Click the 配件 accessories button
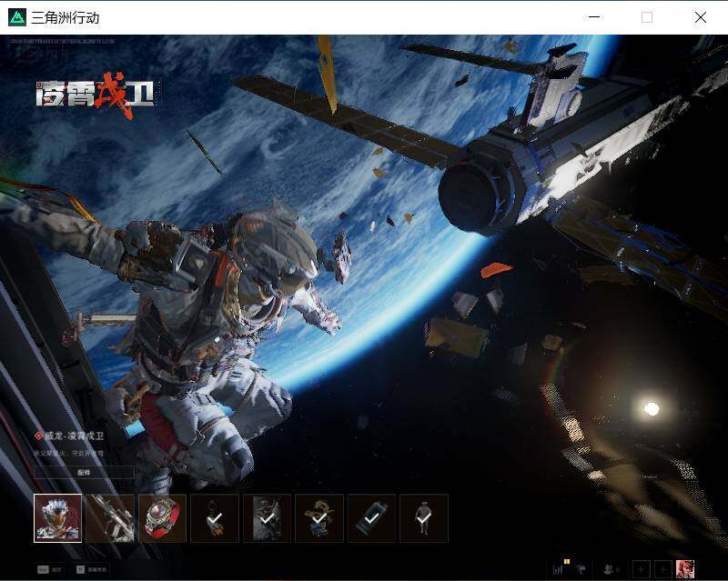 click(x=84, y=473)
